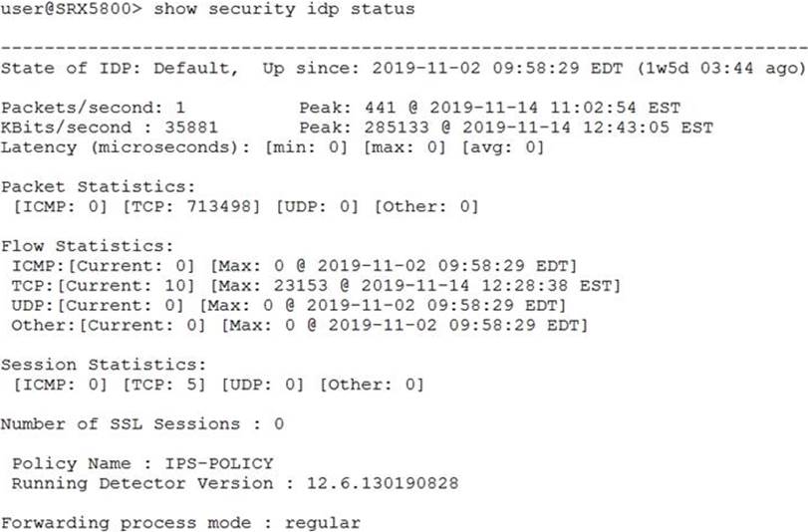The width and height of the screenshot is (808, 532).
Task: Click the Packet Statistics heading
Action: click(x=99, y=186)
